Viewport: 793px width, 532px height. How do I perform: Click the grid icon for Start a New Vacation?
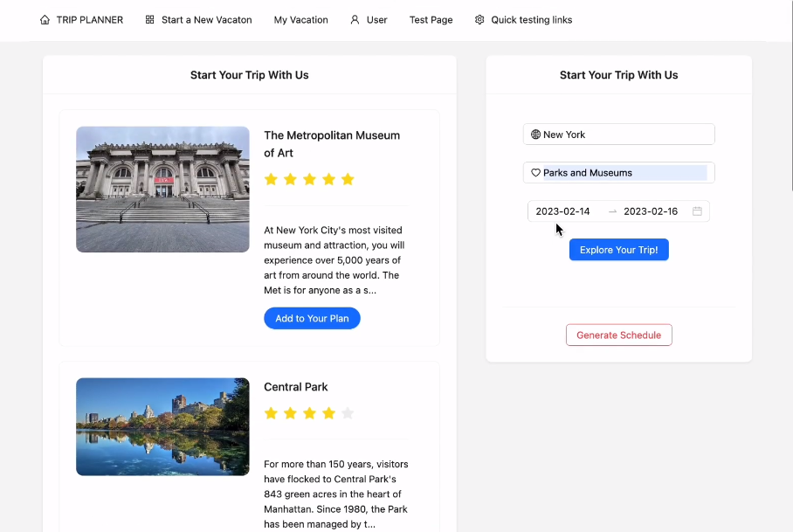pyautogui.click(x=150, y=20)
